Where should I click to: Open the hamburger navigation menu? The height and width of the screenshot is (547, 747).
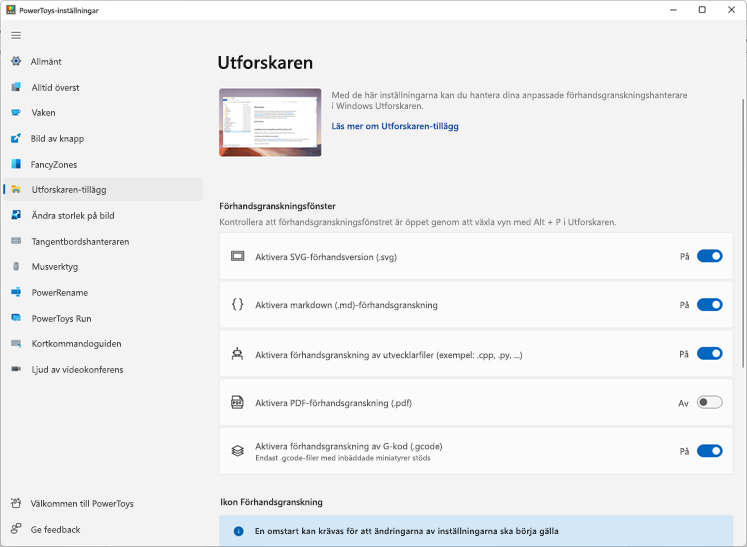click(16, 36)
